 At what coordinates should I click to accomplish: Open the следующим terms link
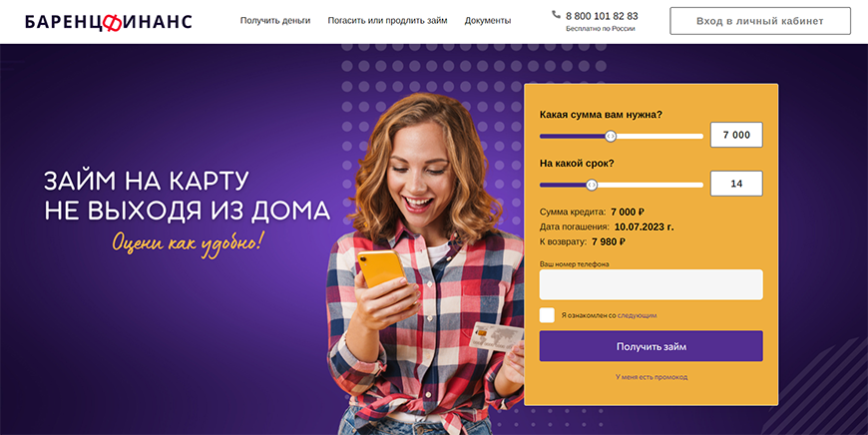(x=638, y=315)
